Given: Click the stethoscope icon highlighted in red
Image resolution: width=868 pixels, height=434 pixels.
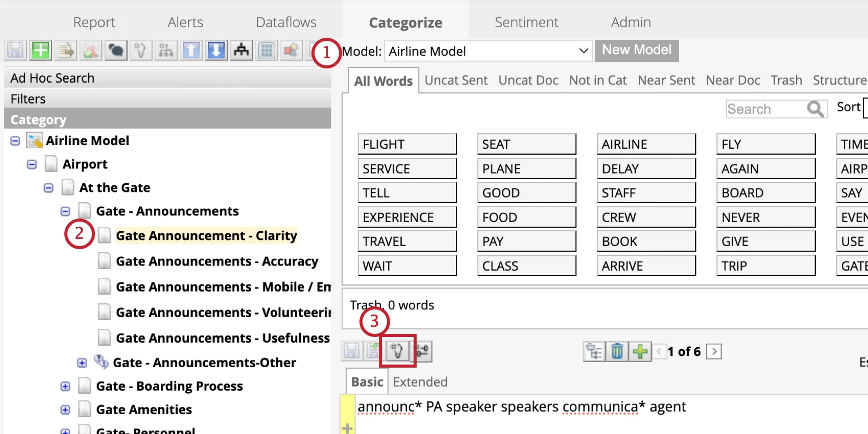Looking at the screenshot, I should [x=397, y=351].
